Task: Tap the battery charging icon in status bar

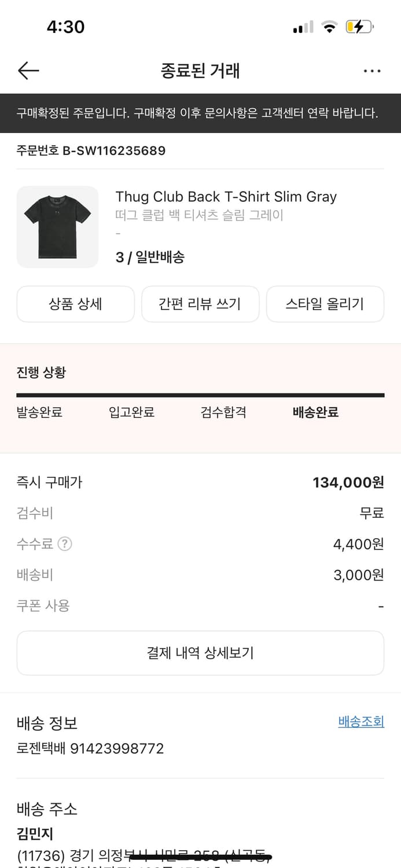Action: tap(360, 27)
